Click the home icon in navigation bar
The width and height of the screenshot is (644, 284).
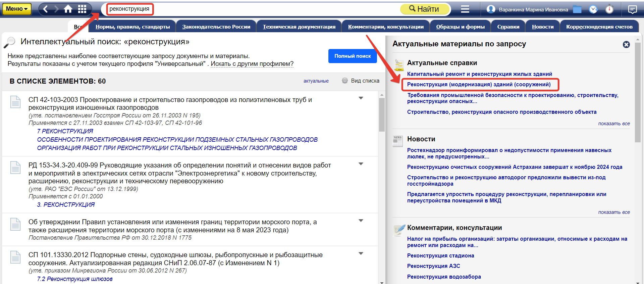coord(68,9)
